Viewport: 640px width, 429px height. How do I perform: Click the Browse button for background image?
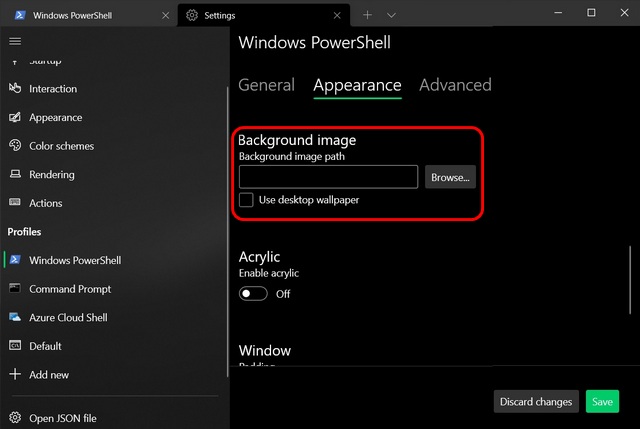point(450,177)
